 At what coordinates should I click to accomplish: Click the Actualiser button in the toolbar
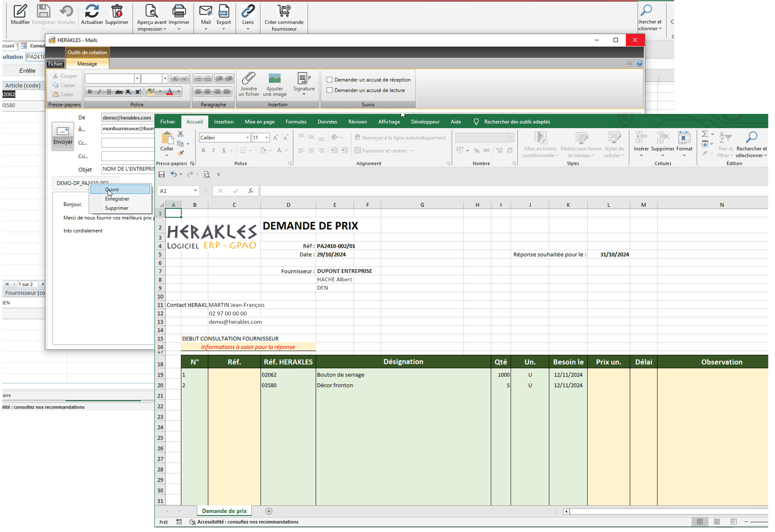click(92, 15)
